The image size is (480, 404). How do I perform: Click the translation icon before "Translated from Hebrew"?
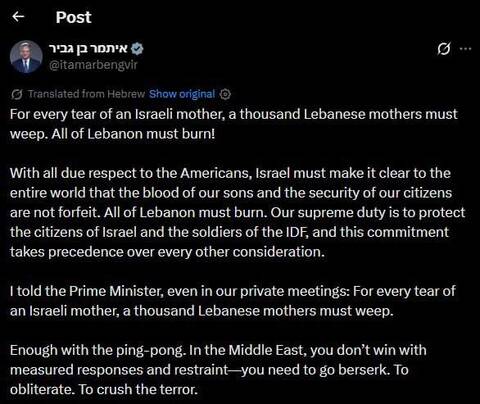coord(17,94)
